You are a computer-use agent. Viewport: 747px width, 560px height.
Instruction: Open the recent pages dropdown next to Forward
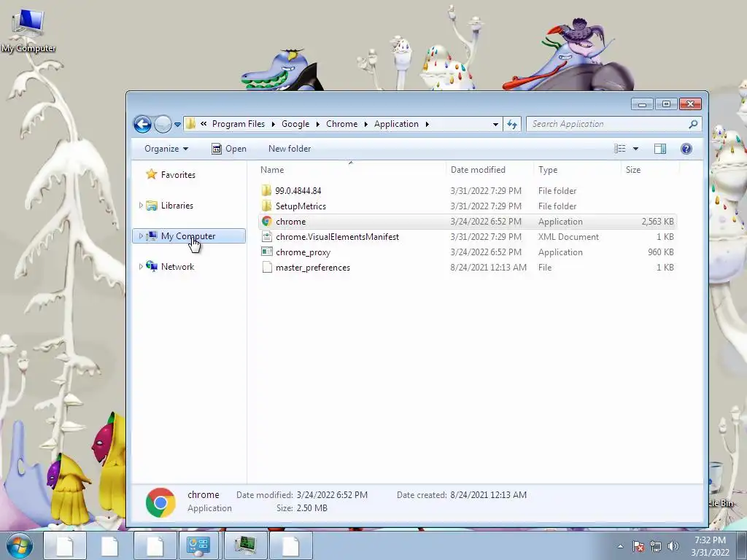coord(177,124)
